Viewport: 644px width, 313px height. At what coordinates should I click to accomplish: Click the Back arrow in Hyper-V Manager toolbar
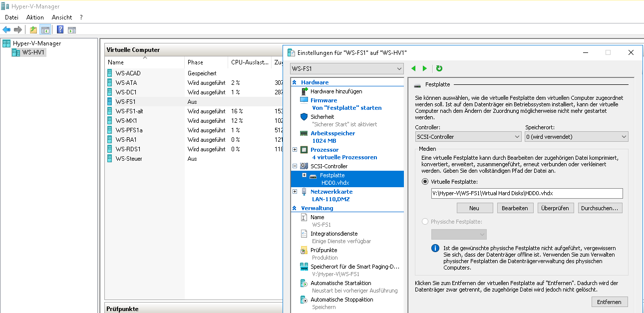click(6, 29)
